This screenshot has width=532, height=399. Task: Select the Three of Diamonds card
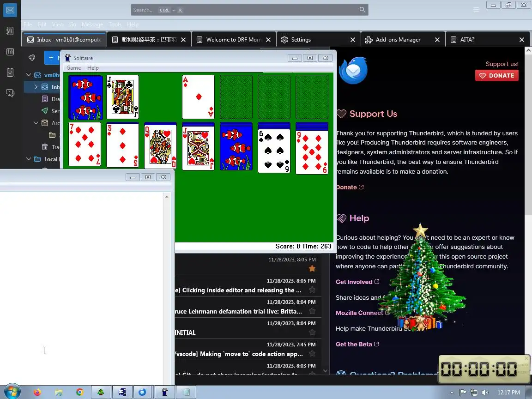tap(122, 145)
